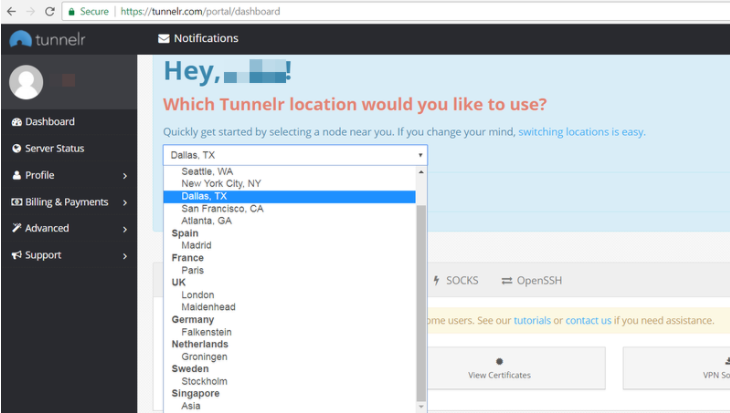
Task: Choose Asia under Singapore
Action: 290,406
